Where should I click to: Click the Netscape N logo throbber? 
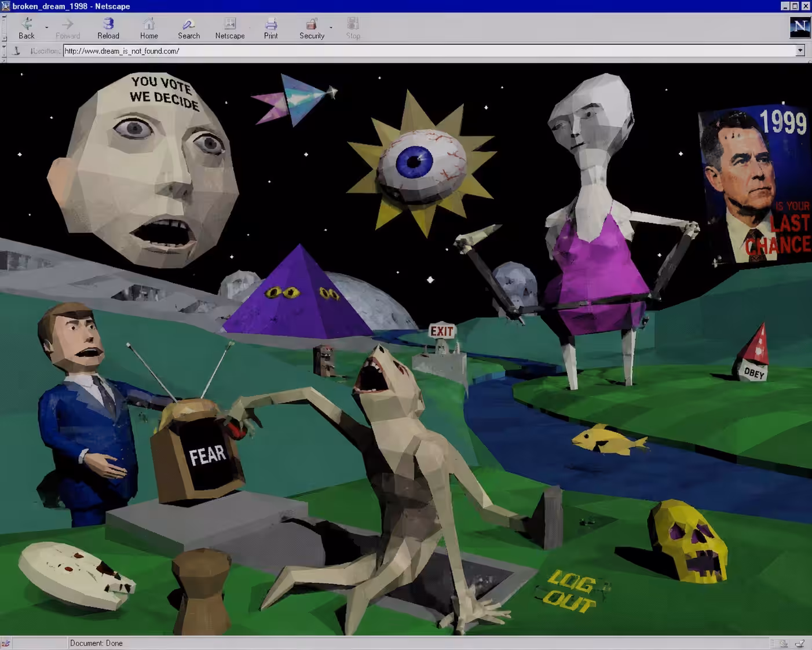point(800,27)
